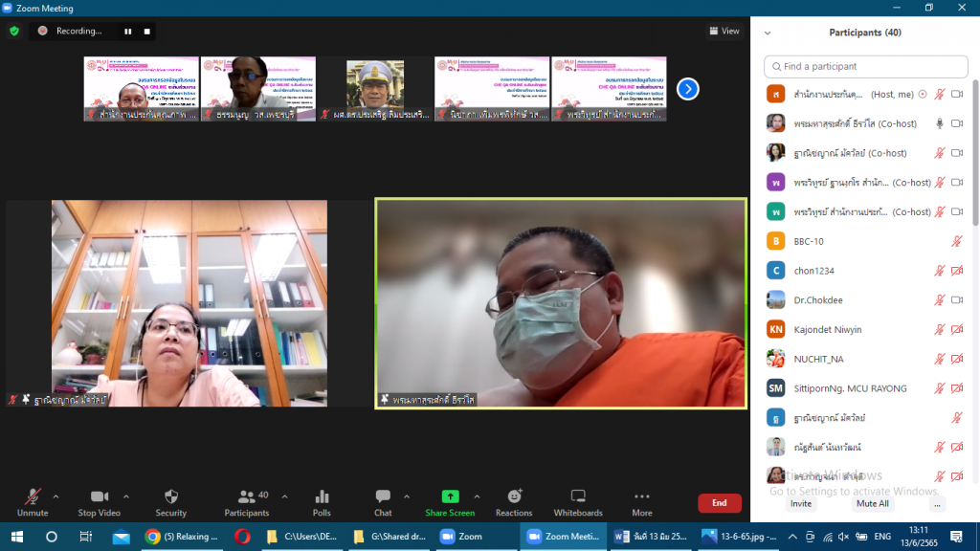
Task: Unmute the microphone
Action: 33,496
